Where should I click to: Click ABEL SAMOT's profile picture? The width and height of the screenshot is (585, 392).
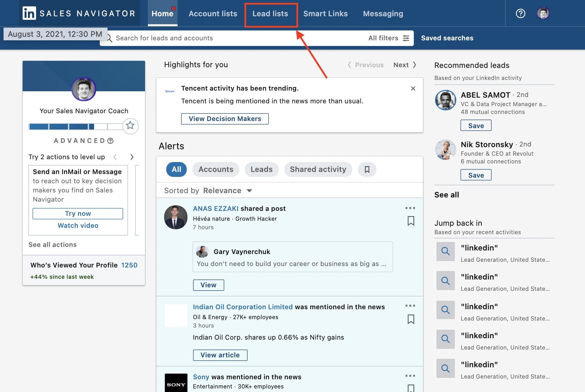[x=445, y=100]
